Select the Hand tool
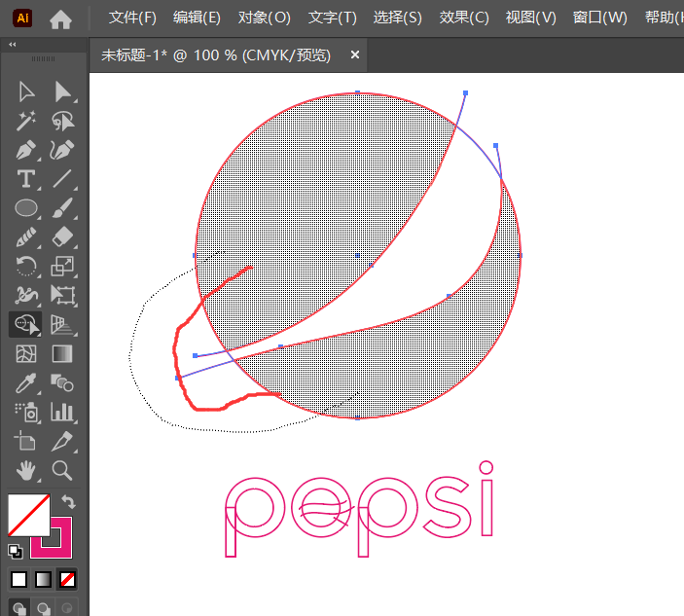Viewport: 684px width, 616px height. [26, 470]
